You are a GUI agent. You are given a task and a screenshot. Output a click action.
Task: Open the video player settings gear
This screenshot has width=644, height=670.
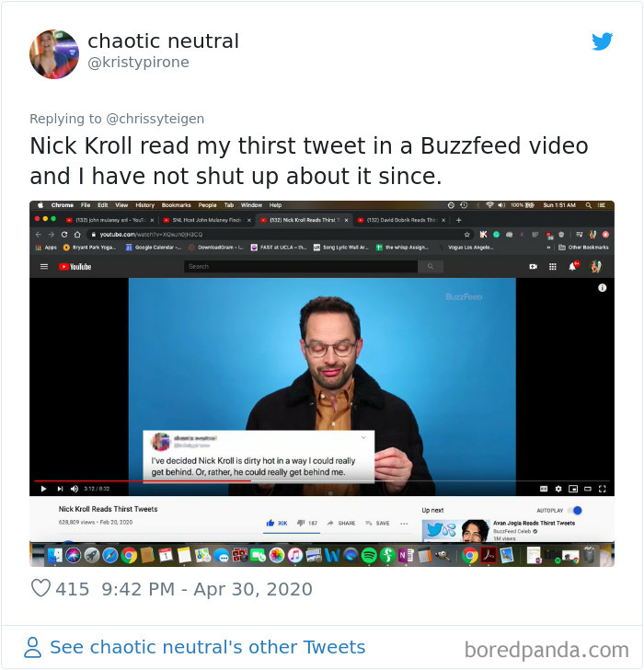click(x=558, y=489)
